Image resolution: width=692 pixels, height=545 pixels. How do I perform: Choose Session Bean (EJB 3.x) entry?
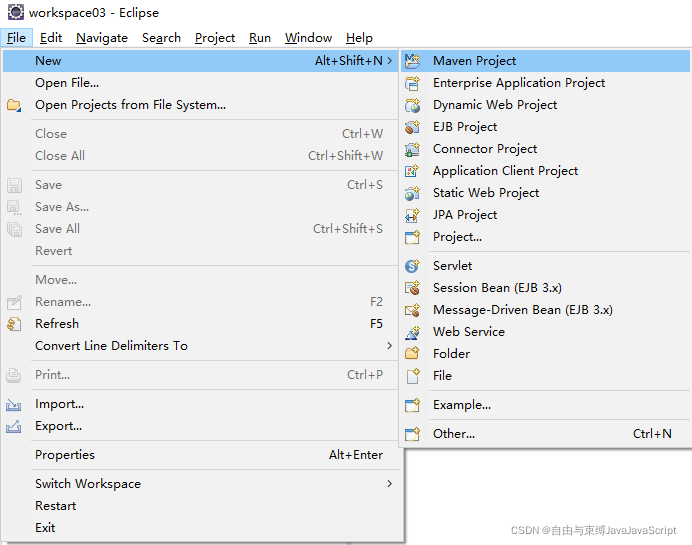coord(545,288)
